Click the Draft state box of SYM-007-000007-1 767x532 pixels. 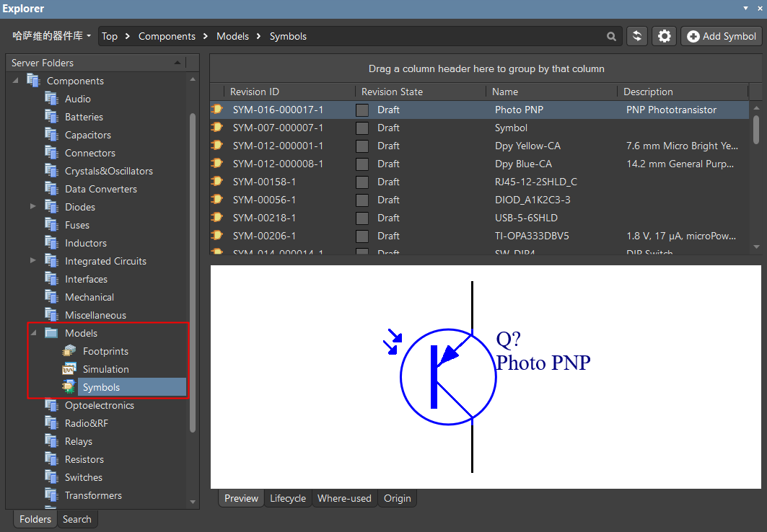[x=362, y=128]
